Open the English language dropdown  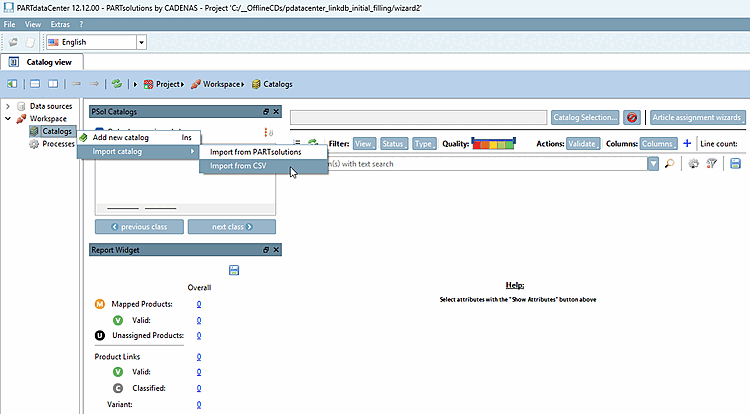(x=141, y=43)
